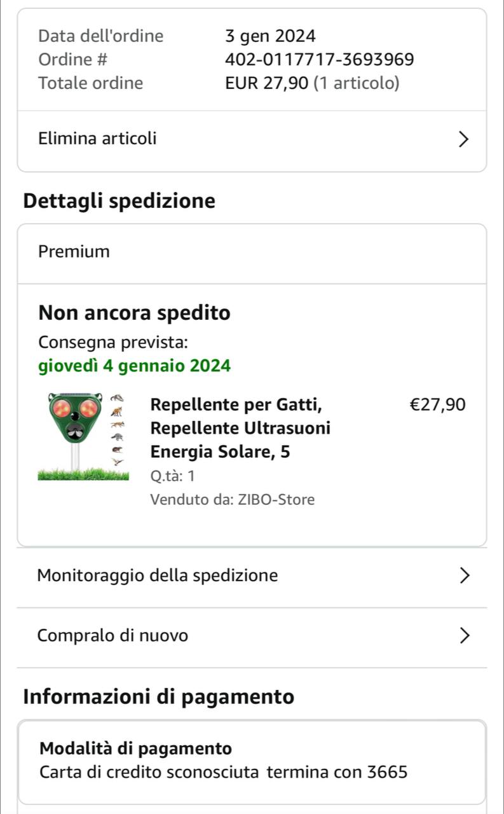Open the Elimina articoli option

pyautogui.click(x=97, y=139)
